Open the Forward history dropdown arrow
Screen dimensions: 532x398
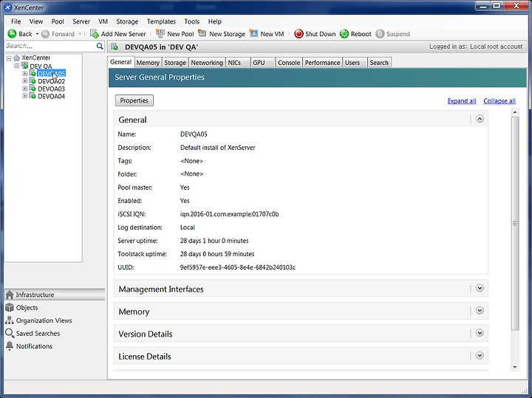(80, 34)
